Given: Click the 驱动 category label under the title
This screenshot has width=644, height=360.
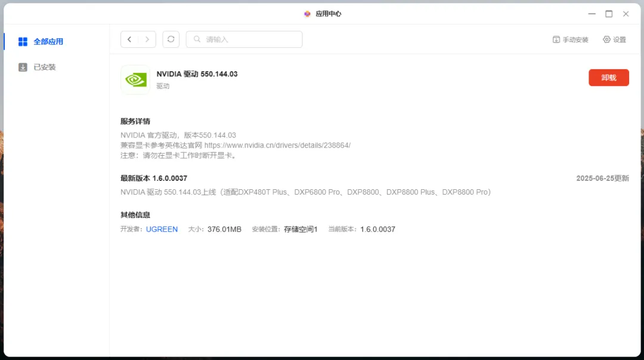Looking at the screenshot, I should (x=163, y=86).
